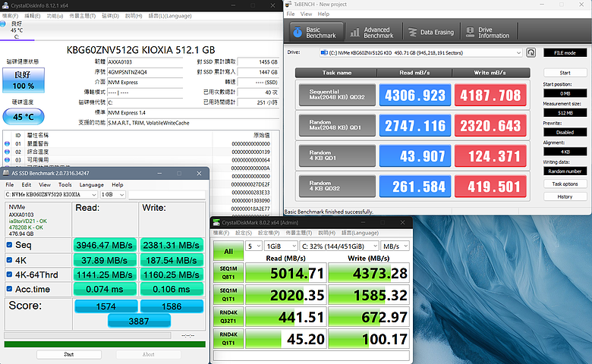Image resolution: width=592 pixels, height=364 pixels.
Task: Open Language menu in AS SSD Benchmark
Action: (91, 185)
